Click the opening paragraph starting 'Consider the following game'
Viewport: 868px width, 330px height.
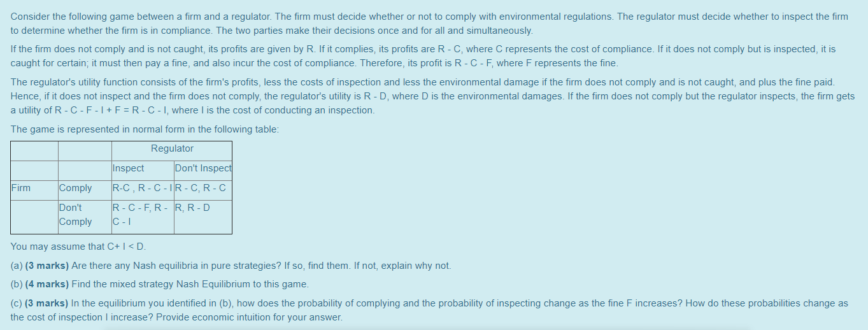(x=429, y=24)
